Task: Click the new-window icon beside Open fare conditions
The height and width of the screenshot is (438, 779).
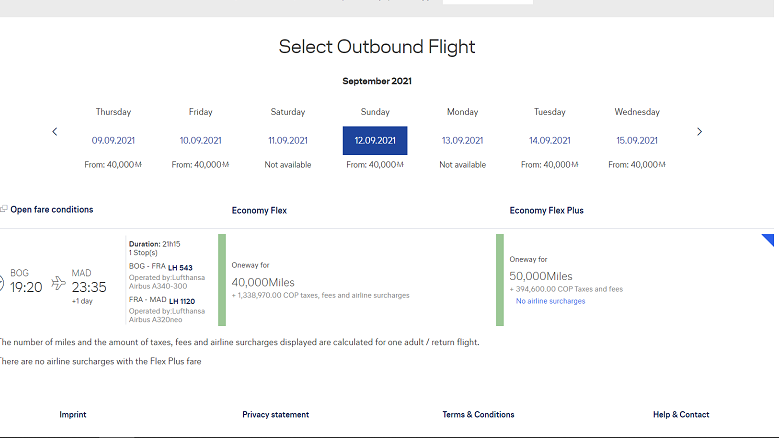Action: pyautogui.click(x=4, y=209)
